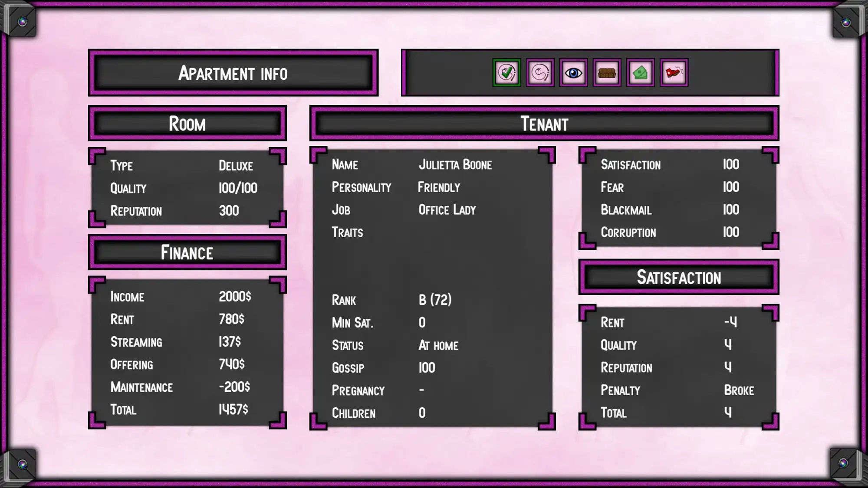Toggle the blue eye icon

point(573,72)
